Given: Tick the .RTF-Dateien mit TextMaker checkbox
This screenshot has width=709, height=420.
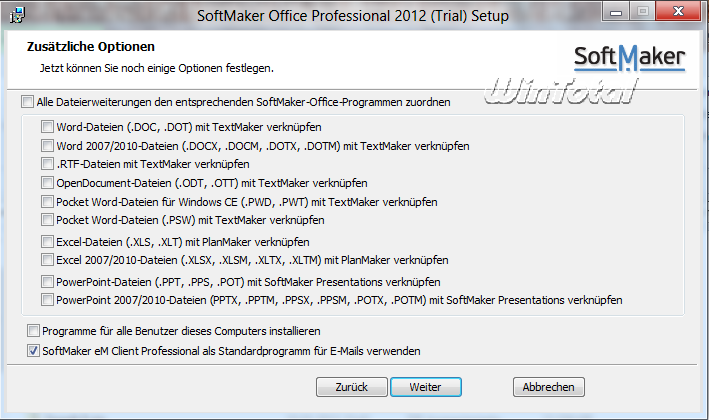Looking at the screenshot, I should [48, 164].
